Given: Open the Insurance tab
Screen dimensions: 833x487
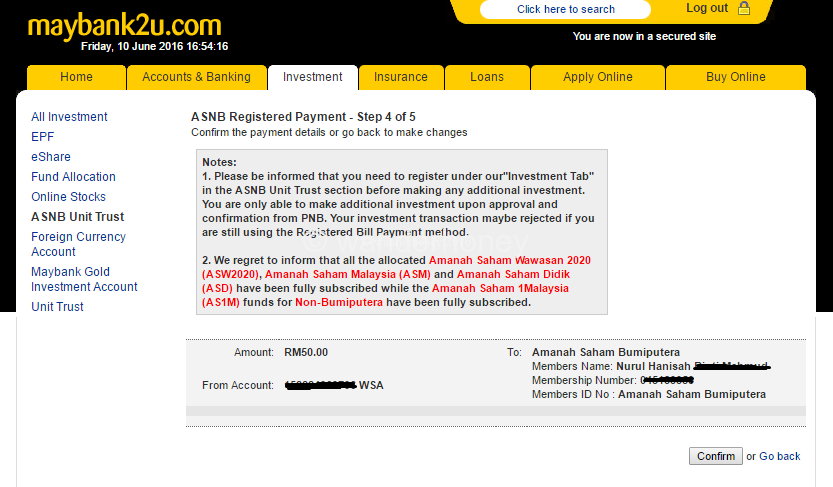Looking at the screenshot, I should tap(401, 77).
